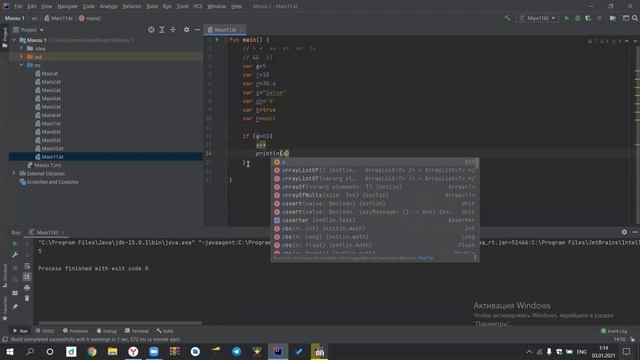This screenshot has height=360, width=640.
Task: Go to next highlighted error arrow in editor
Action: pos(635,41)
